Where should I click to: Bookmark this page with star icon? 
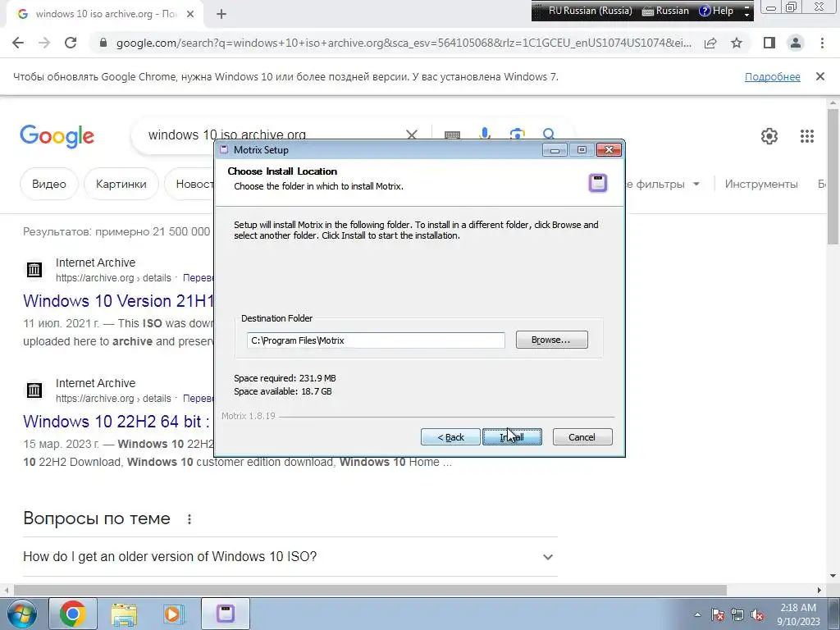pyautogui.click(x=737, y=43)
